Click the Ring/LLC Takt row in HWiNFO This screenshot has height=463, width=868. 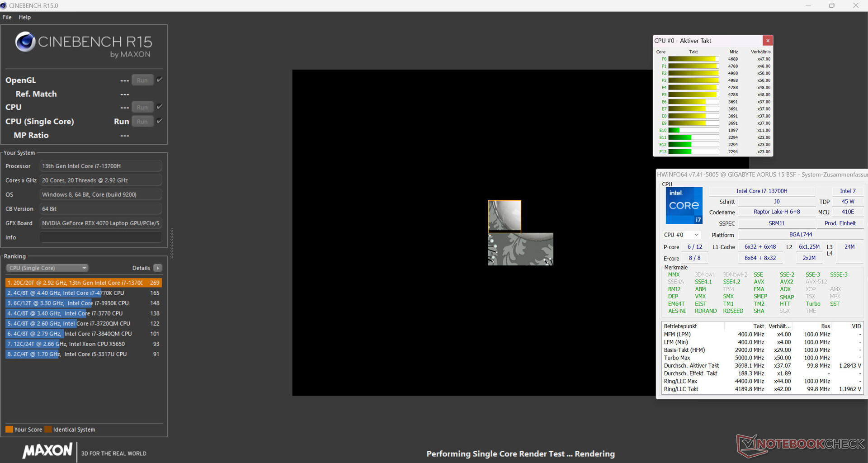click(x=762, y=389)
